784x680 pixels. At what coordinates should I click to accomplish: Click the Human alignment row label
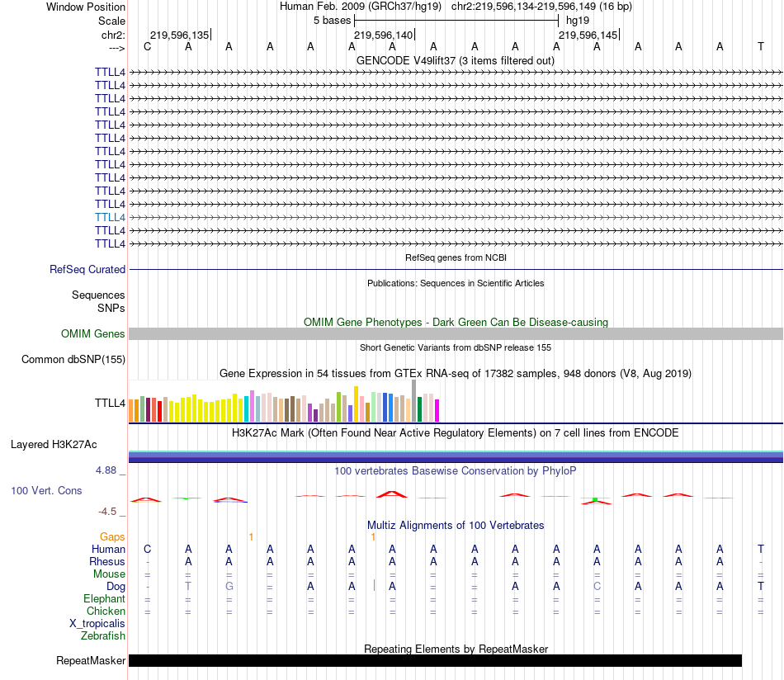pos(108,549)
